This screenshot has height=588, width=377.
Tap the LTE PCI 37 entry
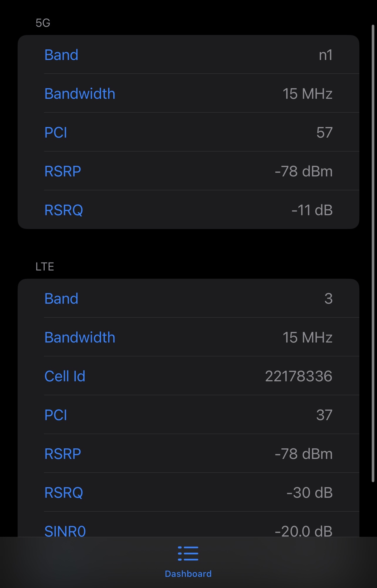188,415
